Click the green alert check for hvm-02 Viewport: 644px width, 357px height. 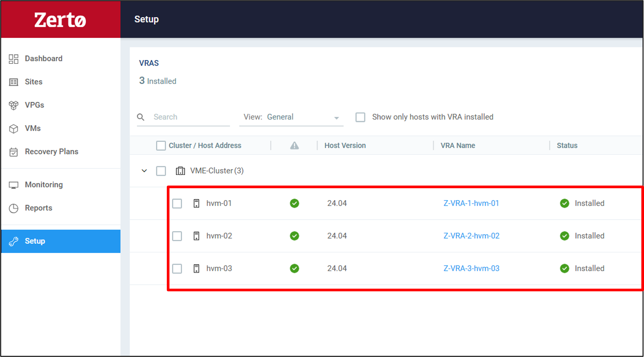pos(294,236)
